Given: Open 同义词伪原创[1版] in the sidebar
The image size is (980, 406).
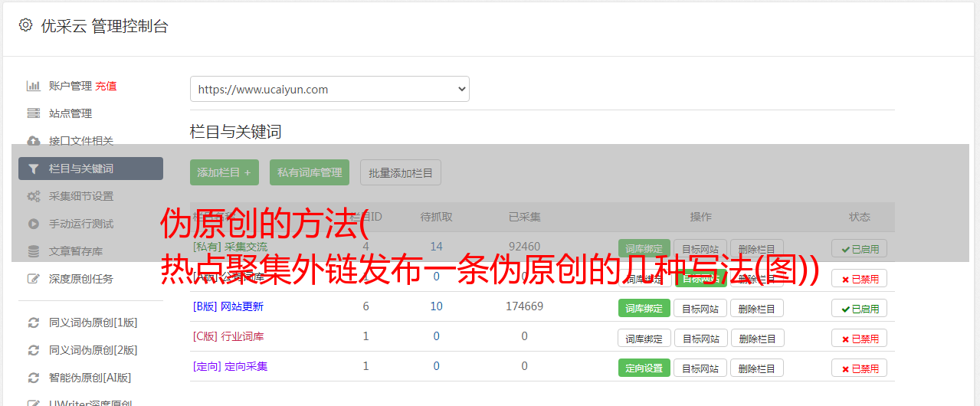Looking at the screenshot, I should coord(93,323).
